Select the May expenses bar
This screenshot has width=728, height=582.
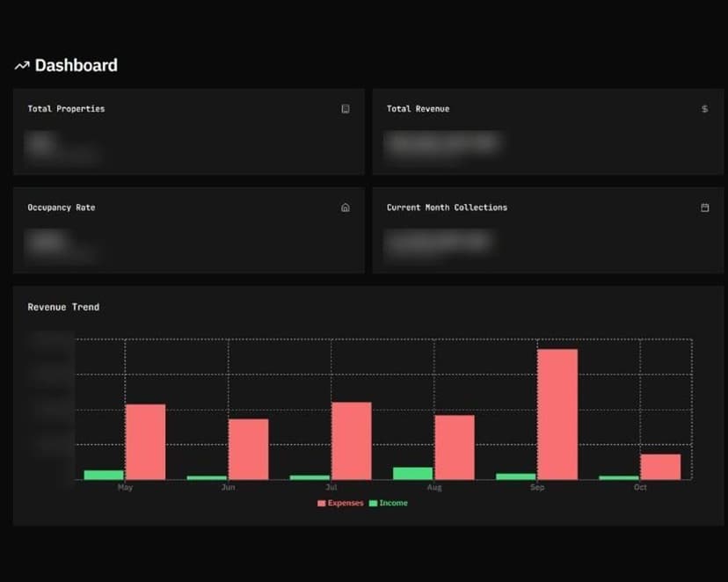pos(145,442)
